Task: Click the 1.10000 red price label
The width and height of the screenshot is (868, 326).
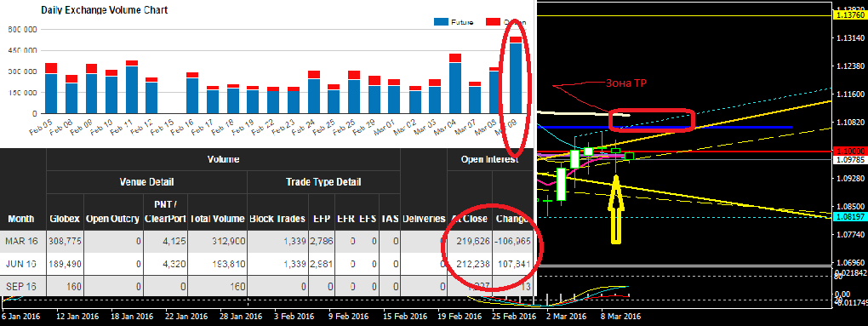Action: (x=850, y=152)
